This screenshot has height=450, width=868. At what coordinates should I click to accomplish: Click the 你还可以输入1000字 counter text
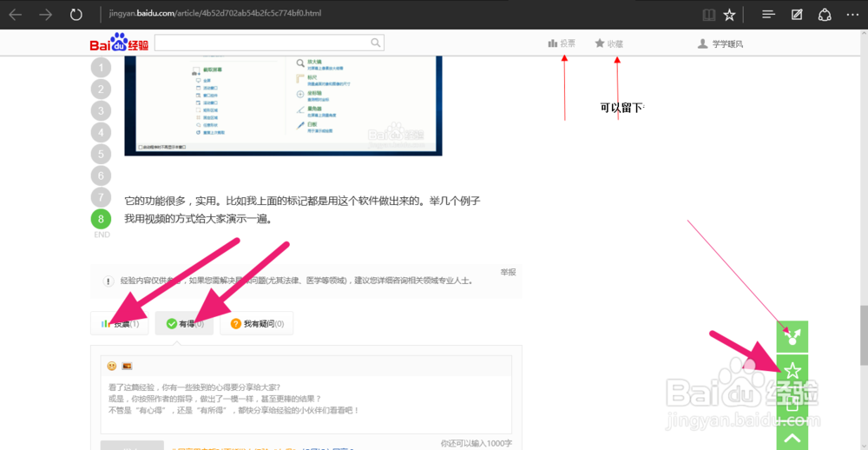click(476, 443)
